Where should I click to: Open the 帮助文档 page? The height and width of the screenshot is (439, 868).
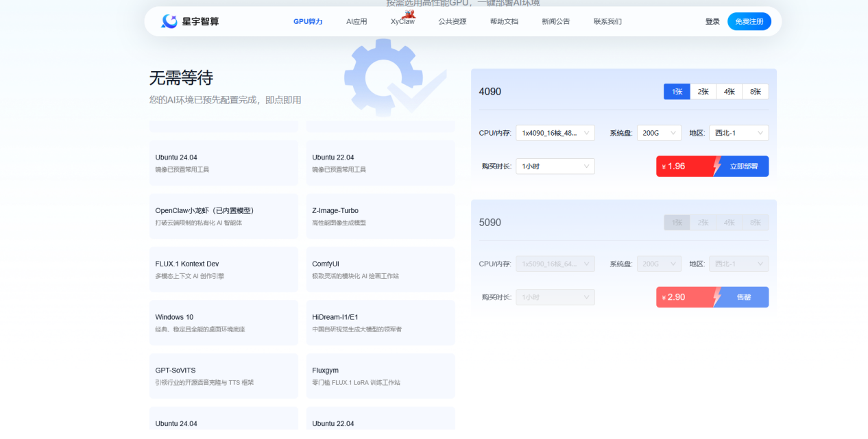click(504, 21)
